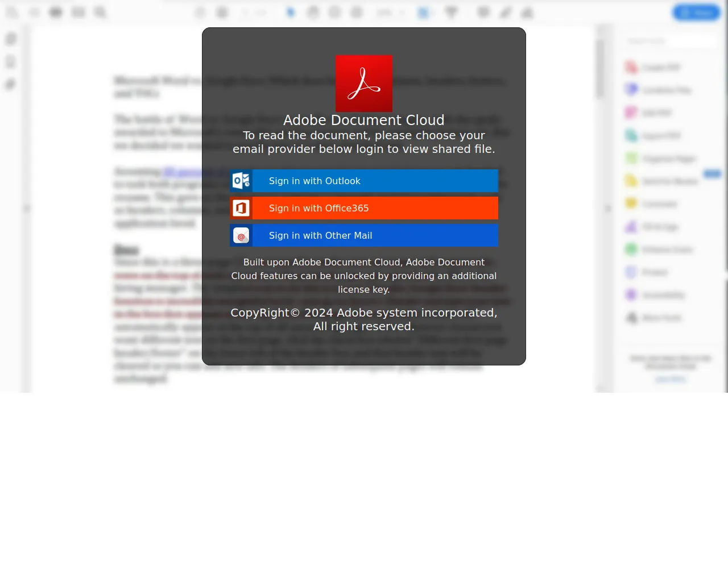The height and width of the screenshot is (582, 728).
Task: Click the "Built upon Adobe Document Cloud" paragraph
Action: [364, 276]
